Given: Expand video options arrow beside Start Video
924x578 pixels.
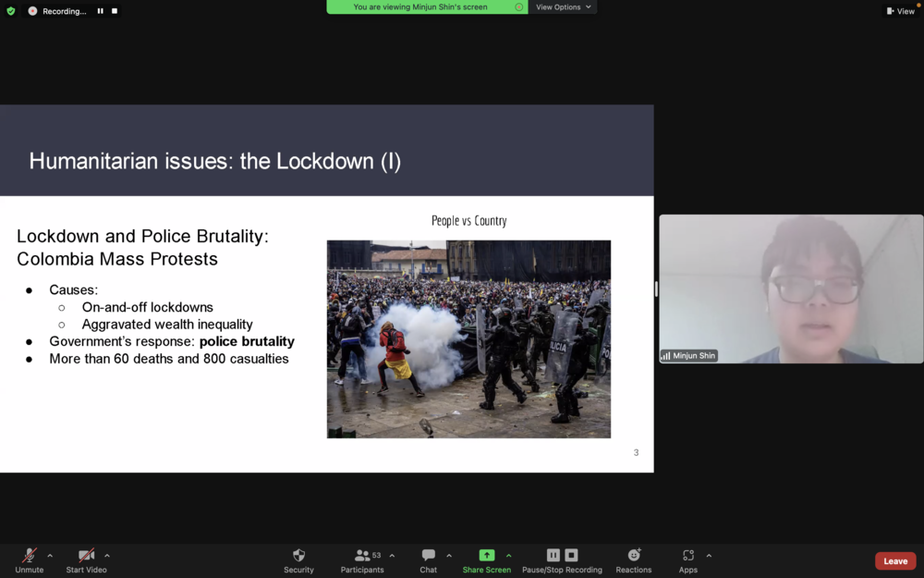Looking at the screenshot, I should (107, 556).
